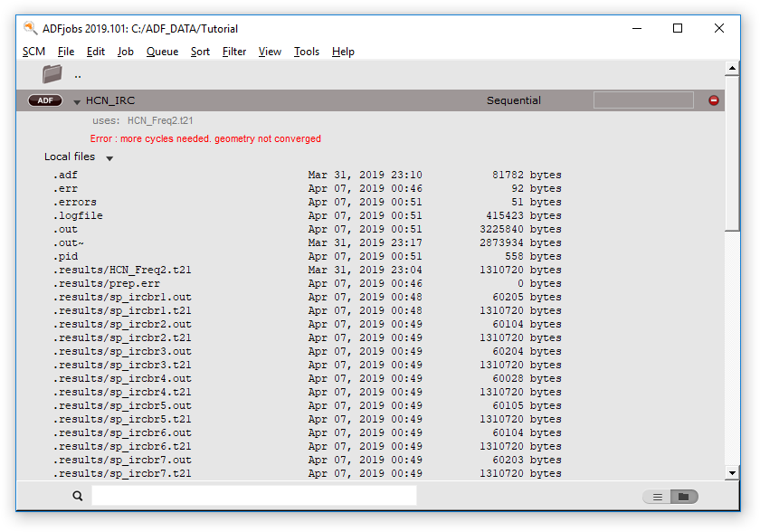Open the .errors local file

74,202
